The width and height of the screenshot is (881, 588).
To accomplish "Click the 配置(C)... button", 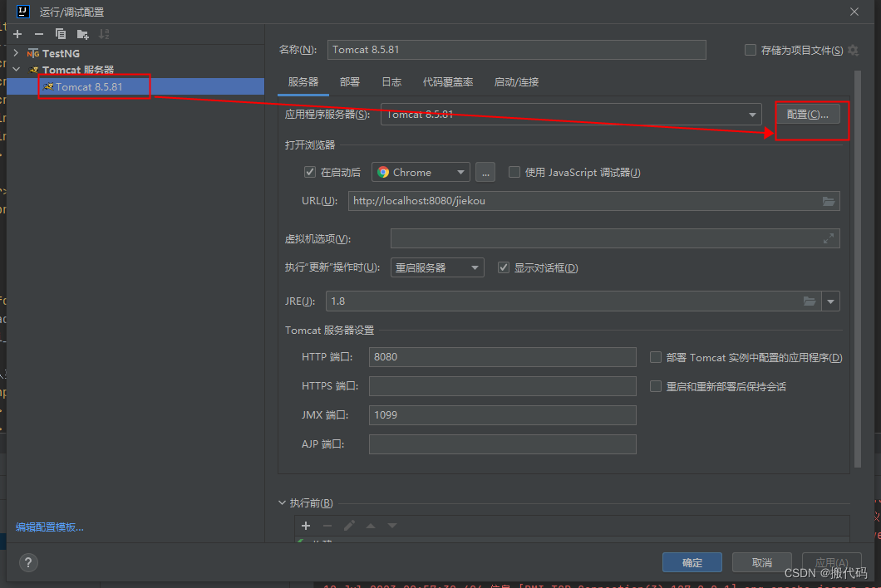I will coord(807,114).
